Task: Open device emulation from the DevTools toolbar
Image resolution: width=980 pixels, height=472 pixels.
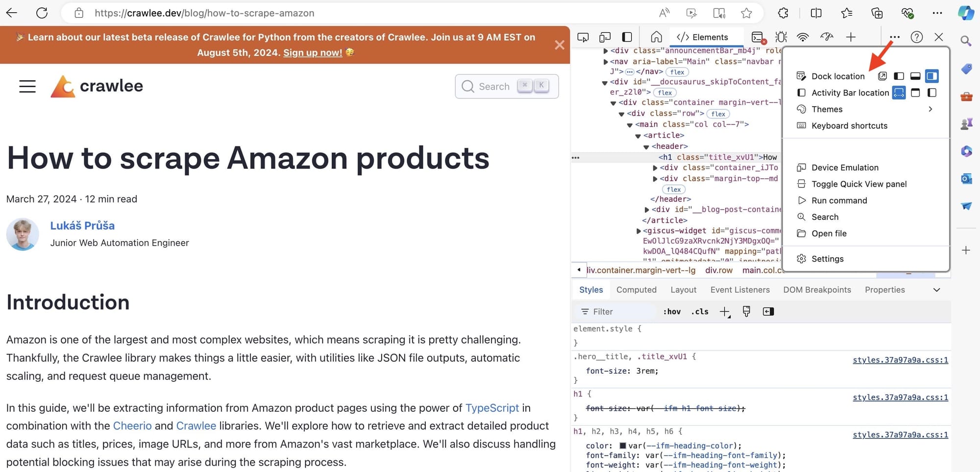Action: click(x=605, y=37)
